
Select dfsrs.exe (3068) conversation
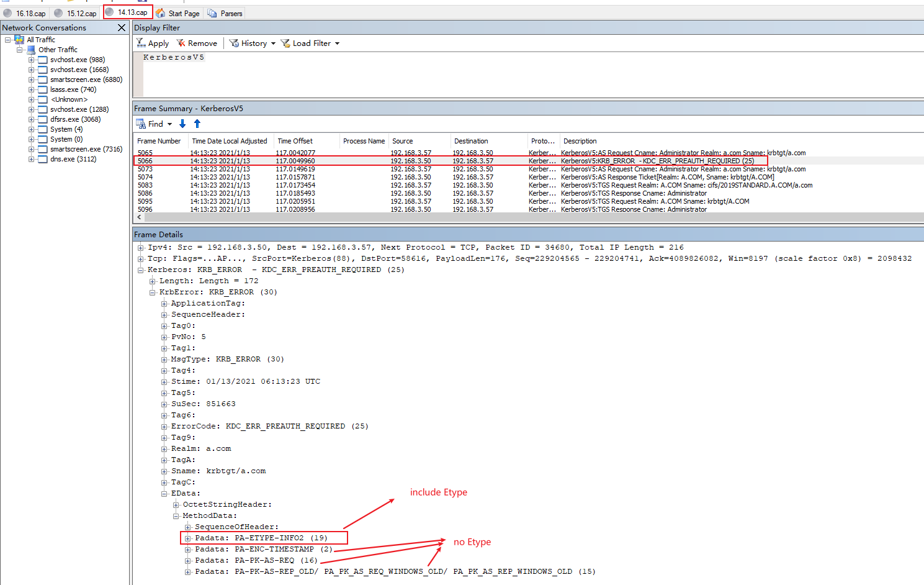pyautogui.click(x=75, y=119)
